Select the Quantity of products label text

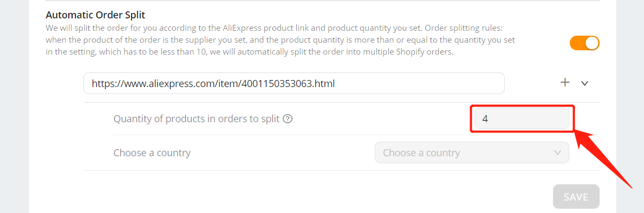(197, 119)
